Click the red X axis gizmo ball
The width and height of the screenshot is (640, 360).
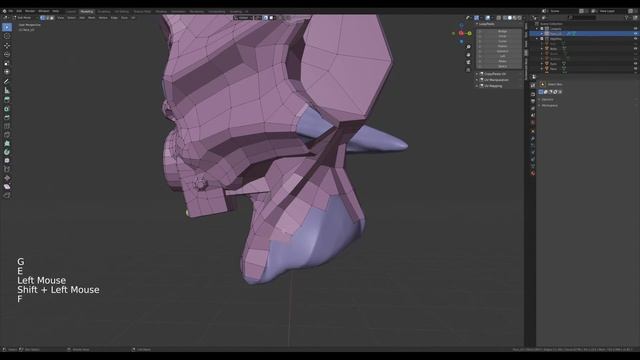tap(461, 33)
